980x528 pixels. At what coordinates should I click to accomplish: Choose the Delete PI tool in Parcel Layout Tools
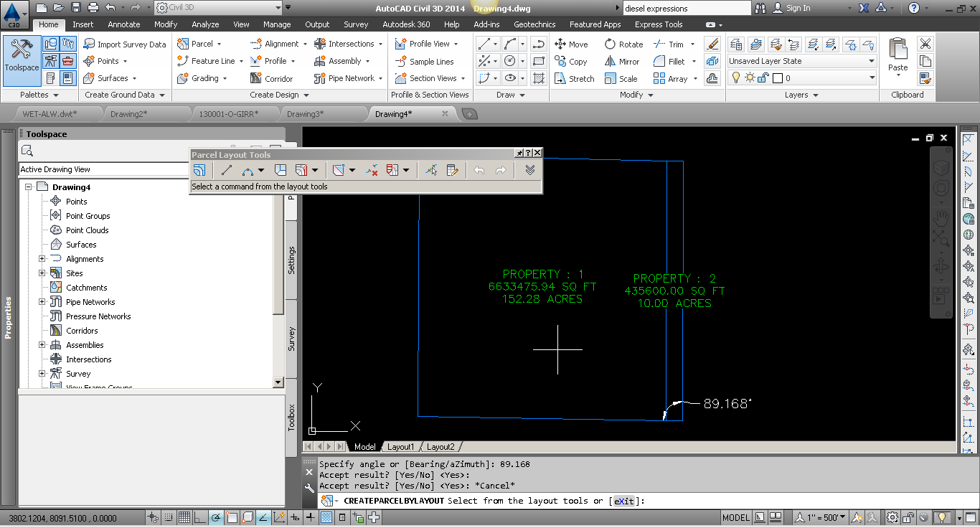point(371,170)
